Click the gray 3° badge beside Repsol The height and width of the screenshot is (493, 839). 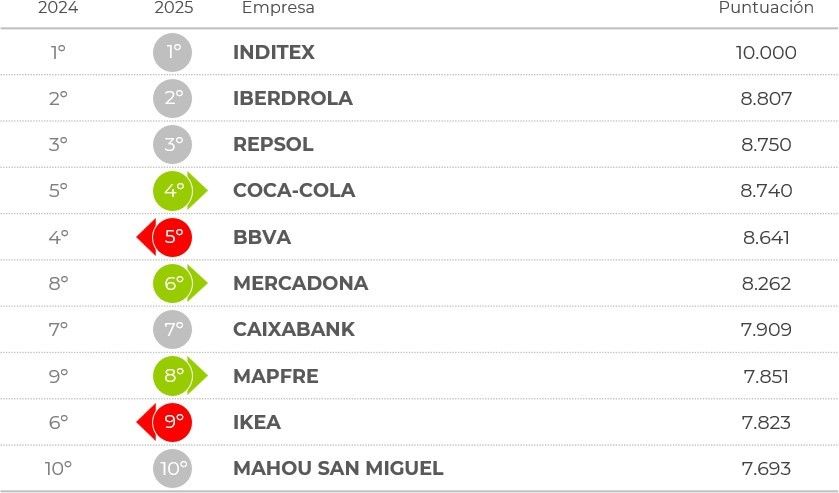(x=172, y=144)
